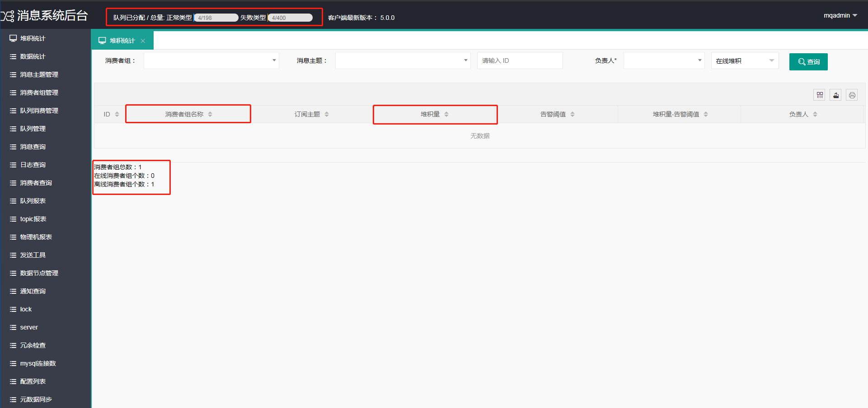Open the column filter grid icon

click(x=820, y=95)
